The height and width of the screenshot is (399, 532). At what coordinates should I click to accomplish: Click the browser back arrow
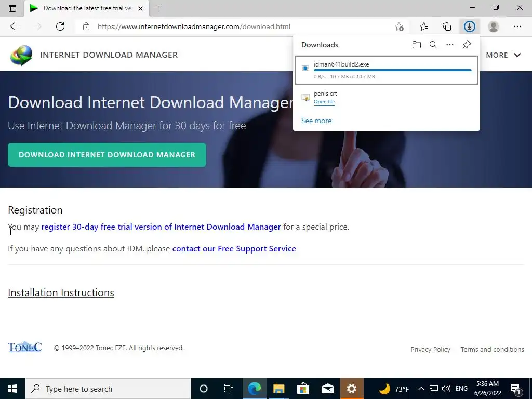pyautogui.click(x=14, y=26)
